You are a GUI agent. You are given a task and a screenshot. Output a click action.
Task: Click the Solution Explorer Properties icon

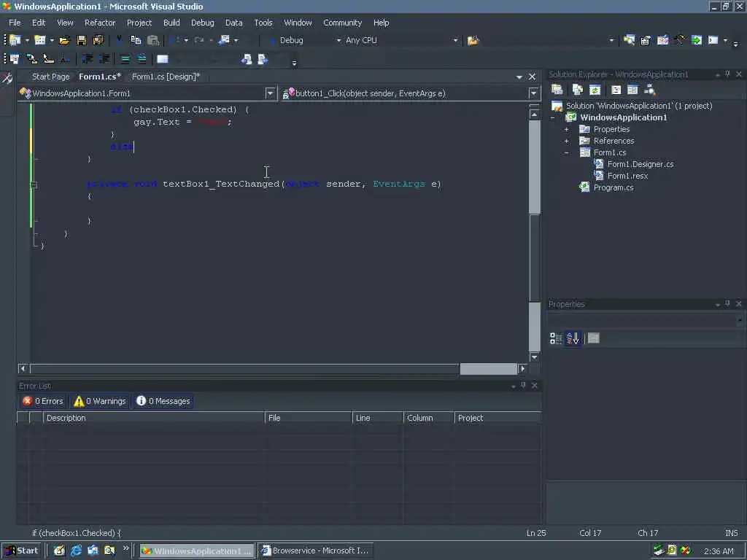pos(557,90)
